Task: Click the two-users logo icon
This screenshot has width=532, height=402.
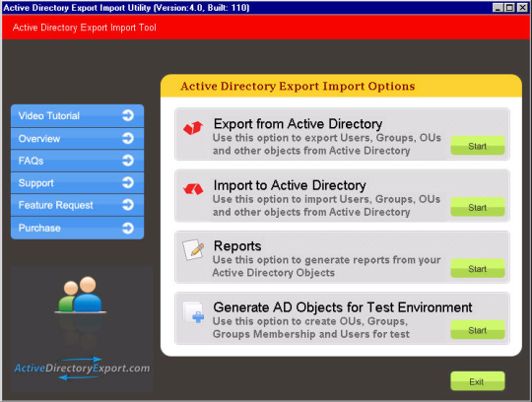Action: (81, 295)
